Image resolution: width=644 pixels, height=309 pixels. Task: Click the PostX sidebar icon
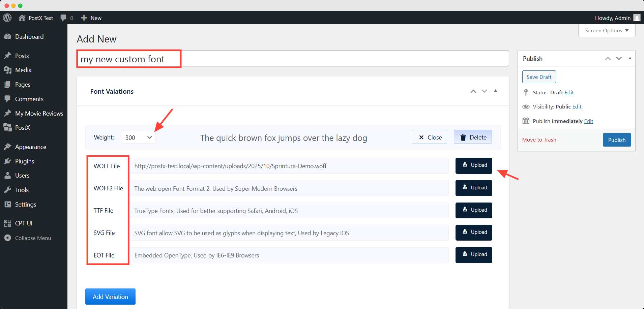point(8,127)
